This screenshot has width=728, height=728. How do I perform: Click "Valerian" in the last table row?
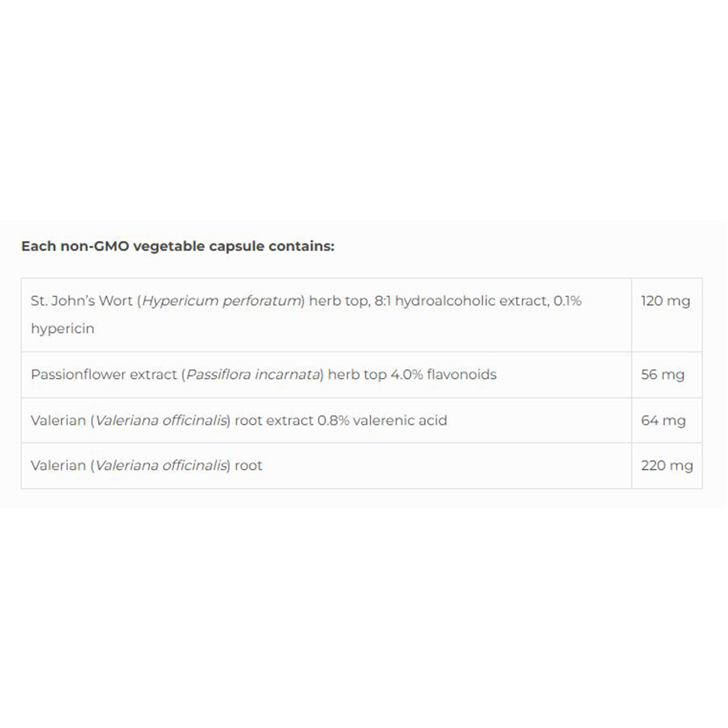coord(58,466)
